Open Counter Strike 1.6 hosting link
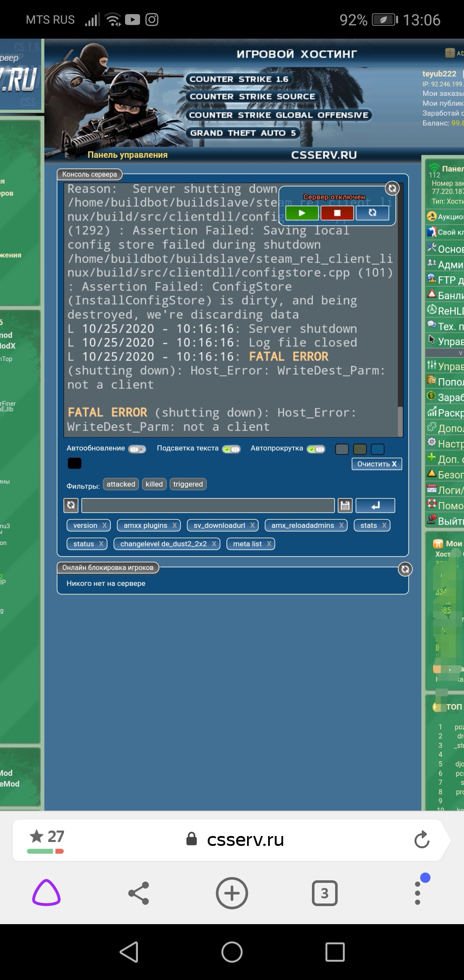Image resolution: width=464 pixels, height=980 pixels. coord(239,79)
